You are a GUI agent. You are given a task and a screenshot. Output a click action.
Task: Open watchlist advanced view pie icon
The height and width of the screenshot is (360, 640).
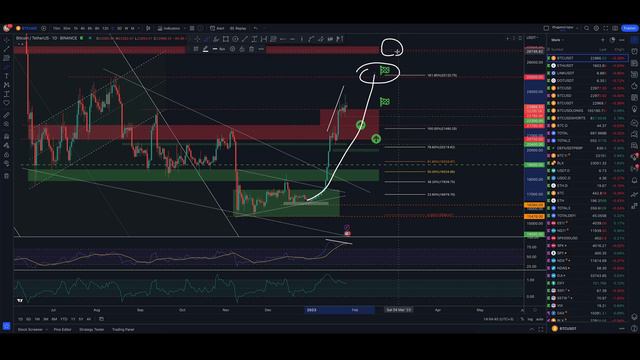(612, 40)
